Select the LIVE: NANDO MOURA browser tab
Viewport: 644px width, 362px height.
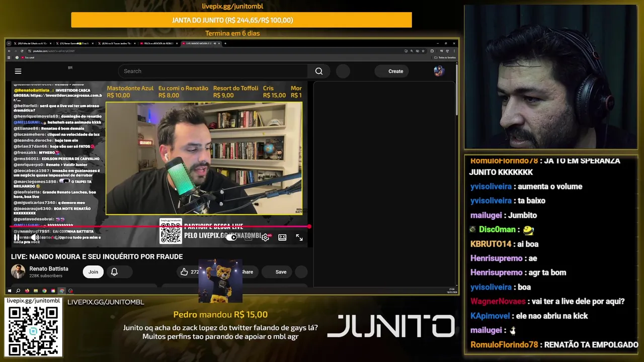tap(201, 43)
